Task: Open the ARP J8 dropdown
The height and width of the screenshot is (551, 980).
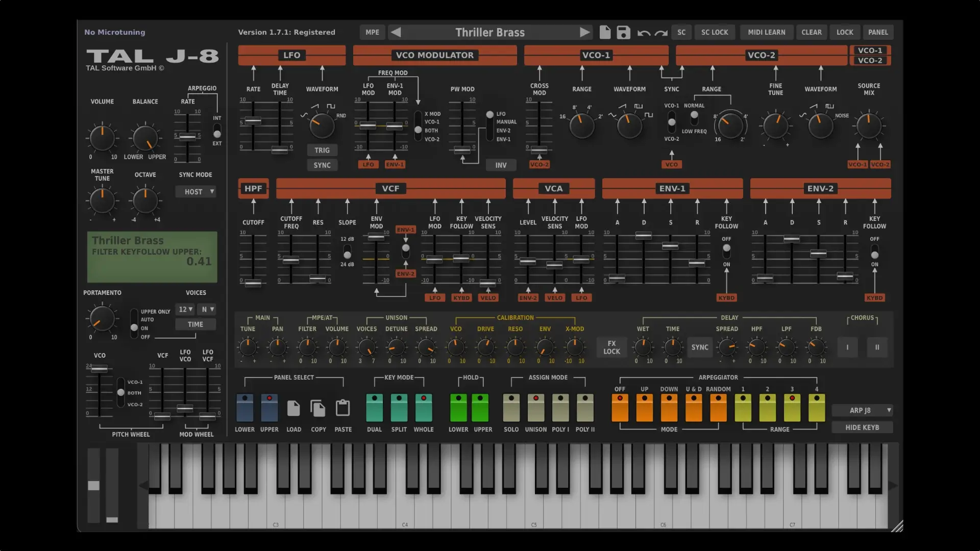Action: coord(862,410)
